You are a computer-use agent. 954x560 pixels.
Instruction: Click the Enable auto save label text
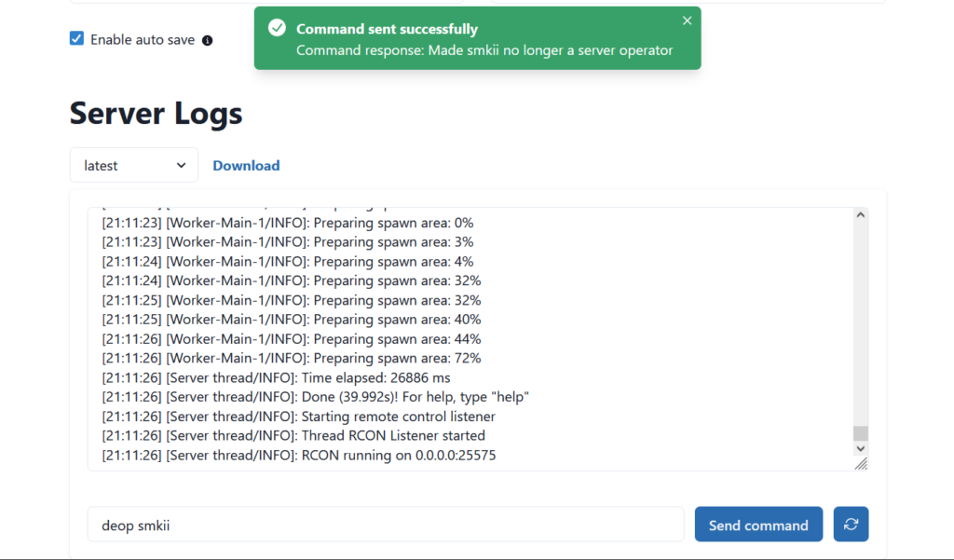pyautogui.click(x=143, y=39)
